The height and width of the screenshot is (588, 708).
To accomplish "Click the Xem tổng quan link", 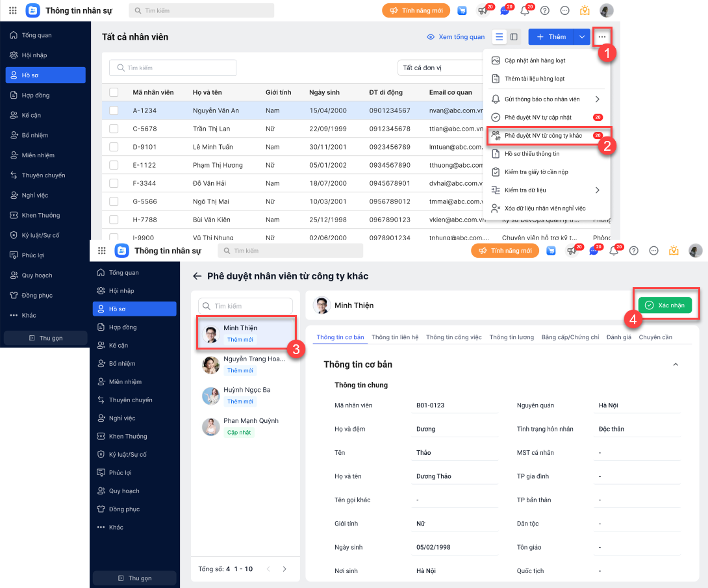I will point(455,37).
